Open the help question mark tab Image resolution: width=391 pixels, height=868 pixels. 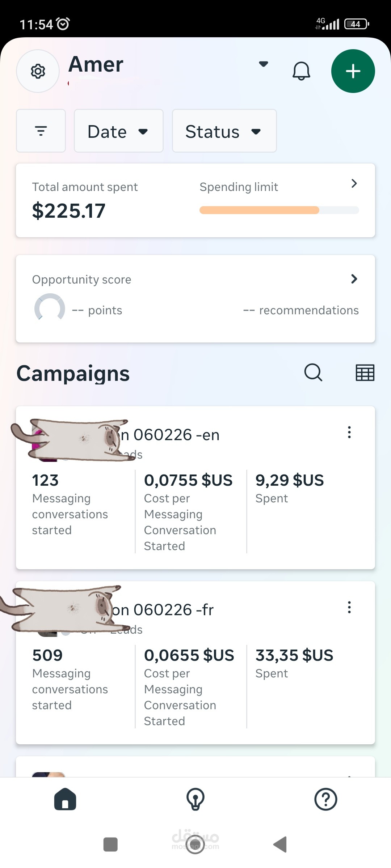pos(326,799)
